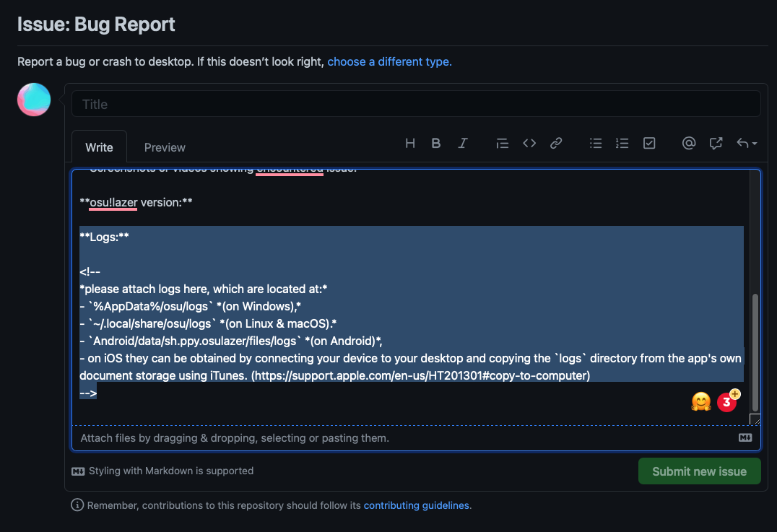Click the %AppData%/osu/logs Windows path line
This screenshot has height=532, width=777.
click(191, 306)
